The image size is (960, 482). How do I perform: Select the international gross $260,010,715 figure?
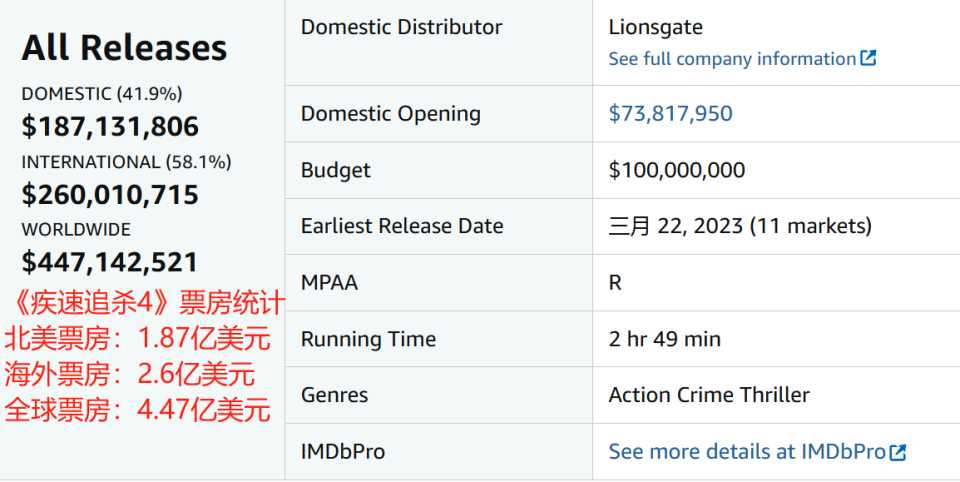[110, 195]
